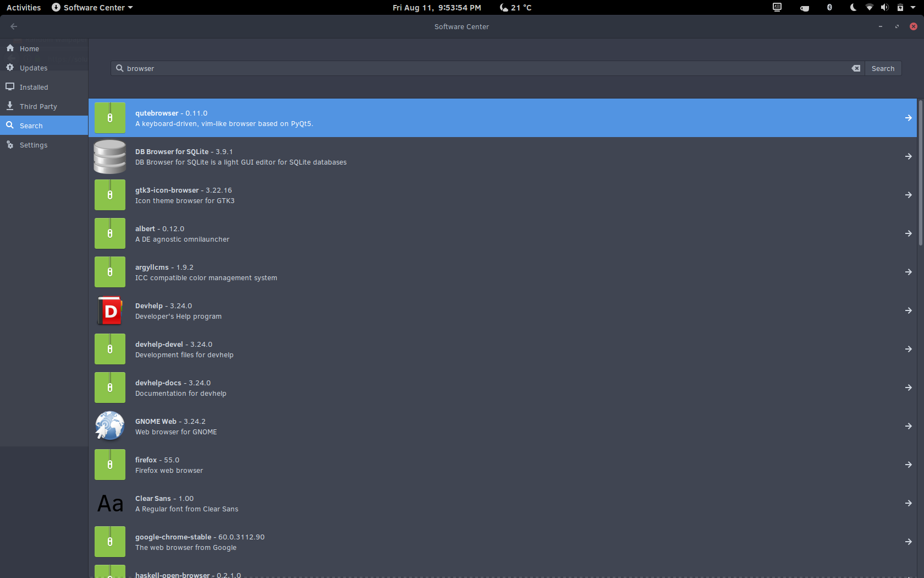Click the gtk3-icon-browser package icon
The image size is (924, 578).
[x=110, y=195]
